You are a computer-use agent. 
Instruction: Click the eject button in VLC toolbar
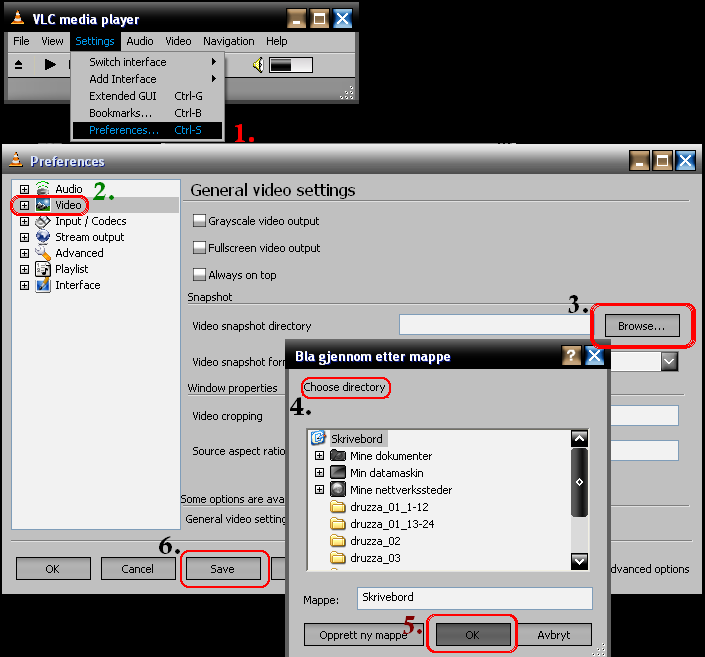click(x=19, y=65)
